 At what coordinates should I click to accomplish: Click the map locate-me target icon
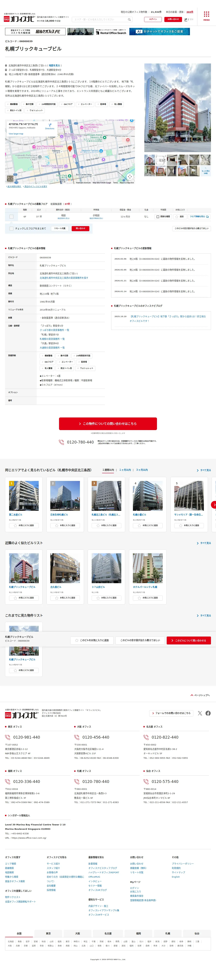point(130,177)
